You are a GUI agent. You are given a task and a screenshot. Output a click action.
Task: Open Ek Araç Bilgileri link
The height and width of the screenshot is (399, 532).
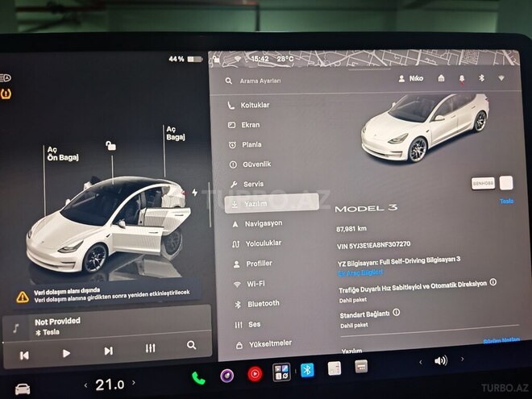[x=360, y=272]
